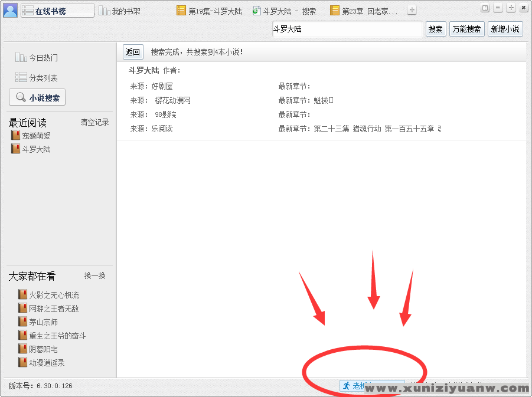Click the user avatar icon
Viewport: 532px width, 397px height.
(10, 11)
